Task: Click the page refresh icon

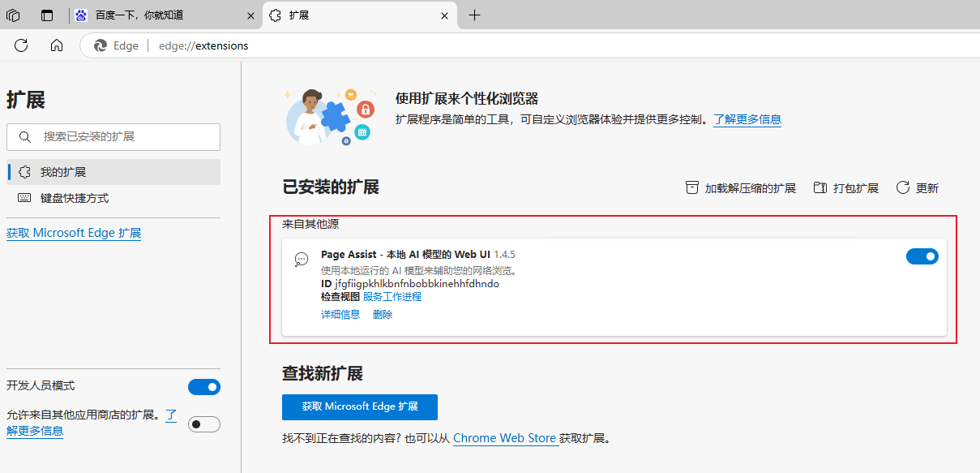Action: 21,45
